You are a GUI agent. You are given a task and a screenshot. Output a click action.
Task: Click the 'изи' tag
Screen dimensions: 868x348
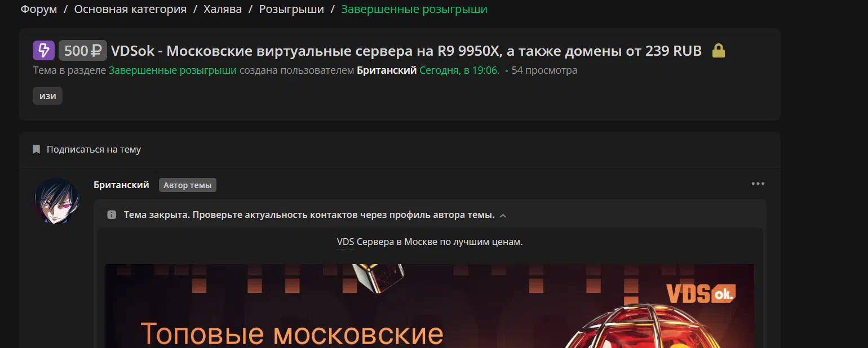click(x=47, y=96)
